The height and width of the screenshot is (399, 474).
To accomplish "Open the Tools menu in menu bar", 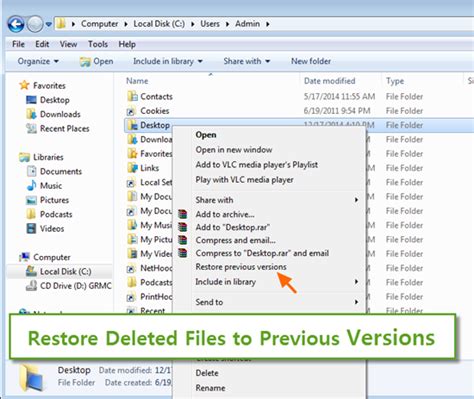I will 98,44.
